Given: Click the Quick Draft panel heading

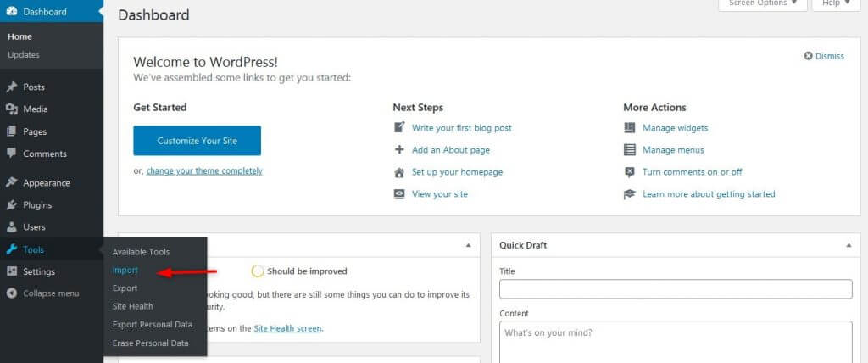Looking at the screenshot, I should click(x=523, y=245).
